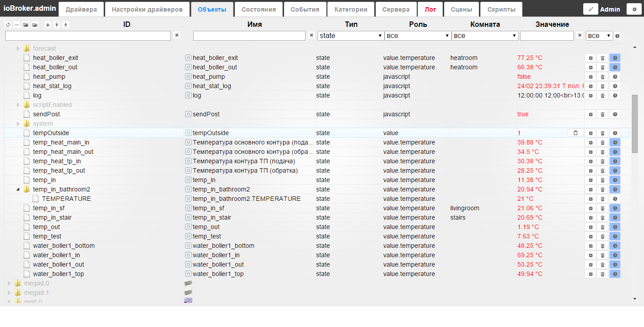The height and width of the screenshot is (327, 644).
Task: Open settings for heat_pump
Action: click(590, 76)
